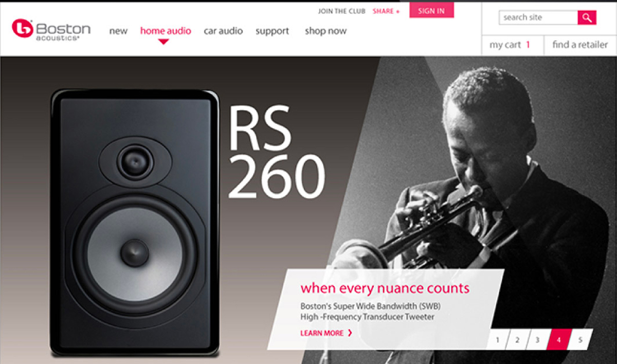Click the RS 260 speaker image
This screenshot has width=617, height=364.
[135, 223]
